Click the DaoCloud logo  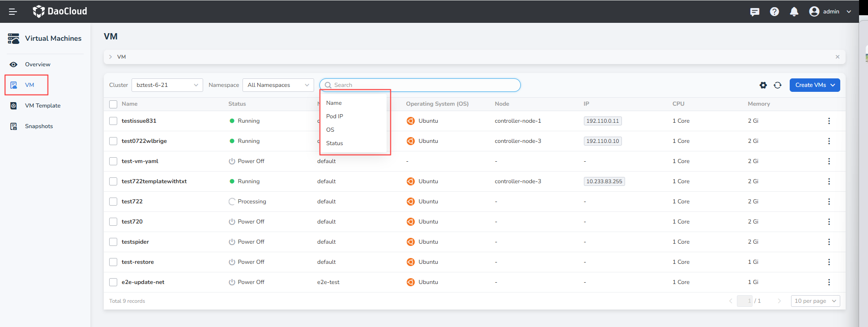[60, 11]
